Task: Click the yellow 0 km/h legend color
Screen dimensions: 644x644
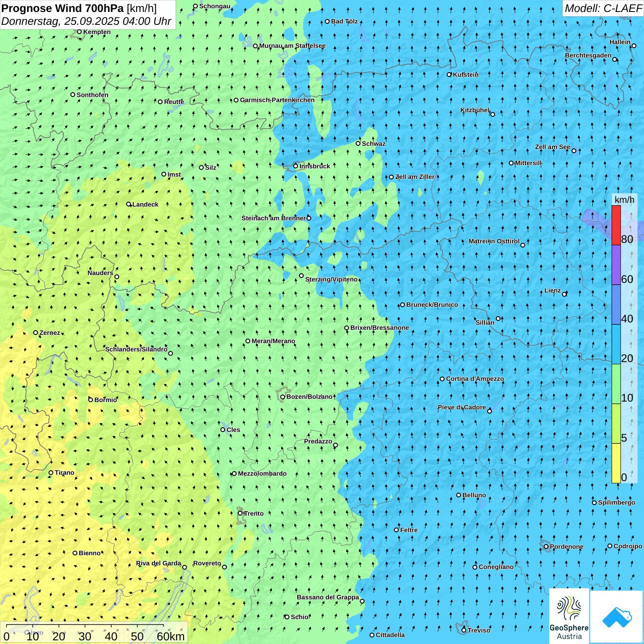Action: coord(616,463)
